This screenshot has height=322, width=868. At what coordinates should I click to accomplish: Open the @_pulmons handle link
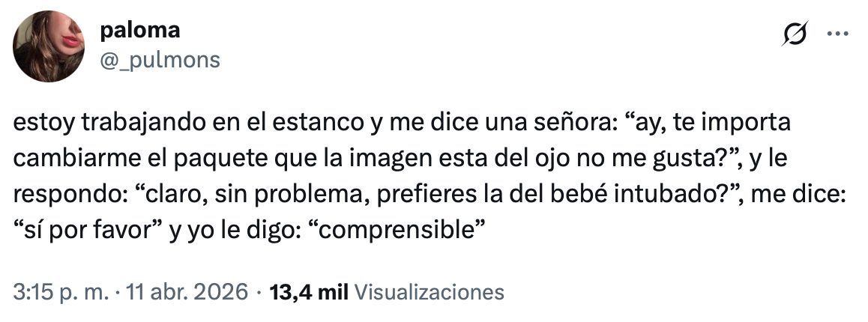pyautogui.click(x=160, y=59)
